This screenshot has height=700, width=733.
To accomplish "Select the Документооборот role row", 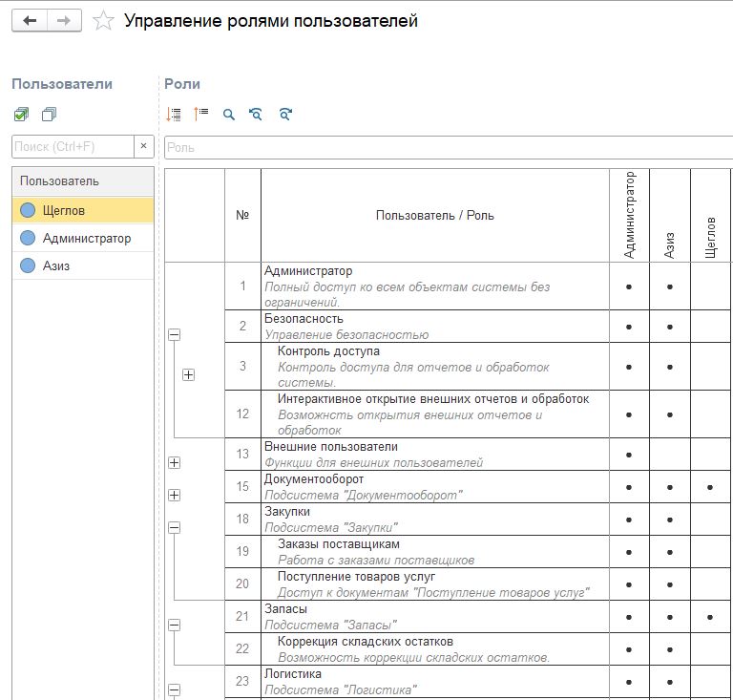I will pos(435,487).
